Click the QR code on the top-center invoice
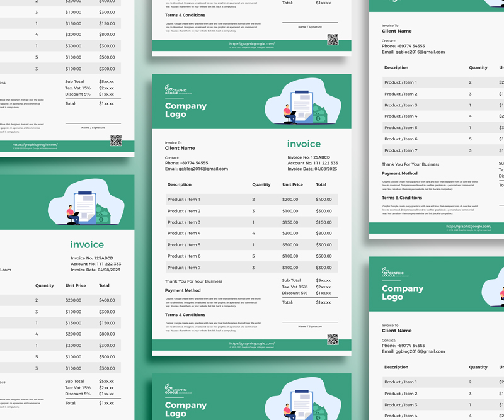 coord(333,41)
